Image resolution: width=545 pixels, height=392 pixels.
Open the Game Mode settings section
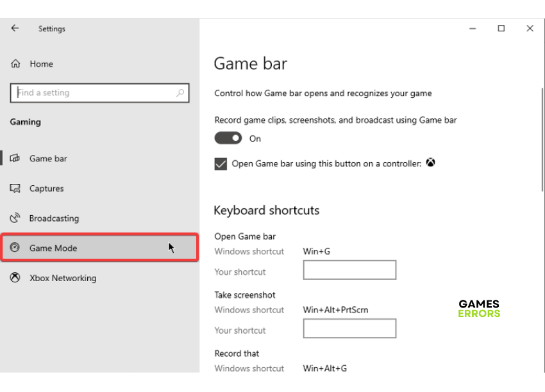point(48,248)
